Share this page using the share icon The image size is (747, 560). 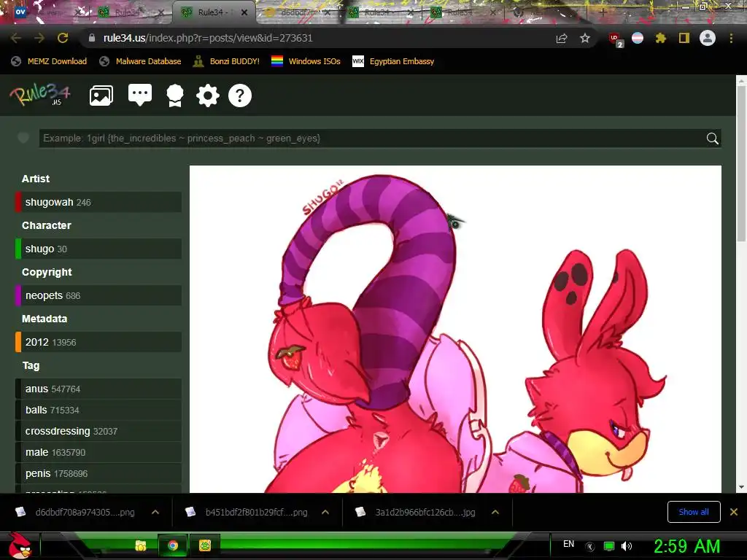(562, 38)
